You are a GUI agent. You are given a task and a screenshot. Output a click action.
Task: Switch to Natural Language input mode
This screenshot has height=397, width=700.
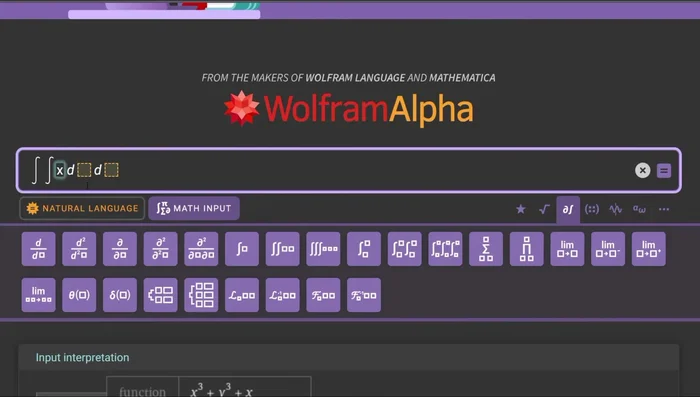[x=82, y=208]
